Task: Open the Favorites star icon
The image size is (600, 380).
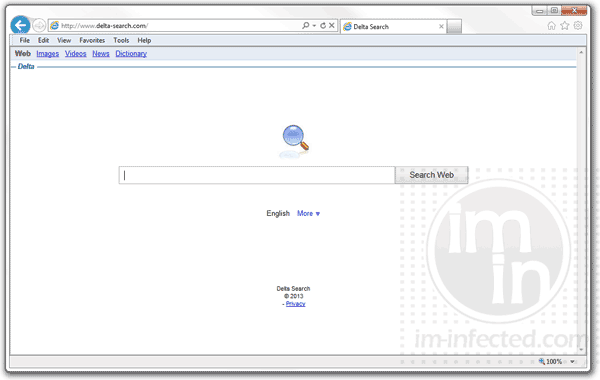Action: point(565,26)
